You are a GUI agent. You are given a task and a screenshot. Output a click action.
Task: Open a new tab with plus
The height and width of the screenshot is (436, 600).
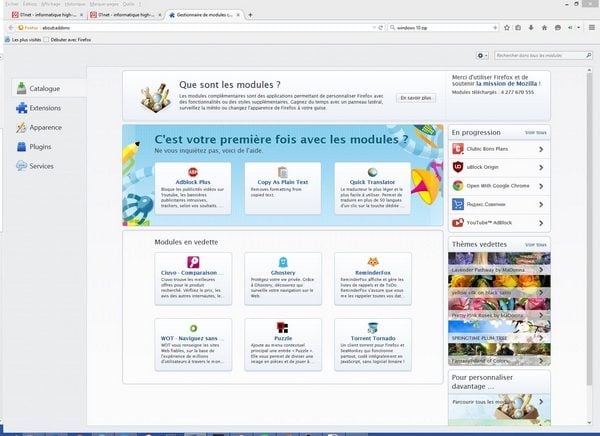click(250, 15)
